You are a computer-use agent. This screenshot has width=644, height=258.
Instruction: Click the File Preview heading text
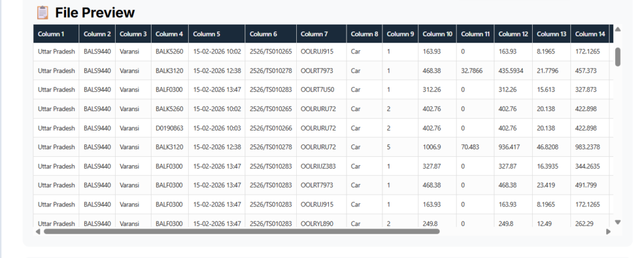95,13
